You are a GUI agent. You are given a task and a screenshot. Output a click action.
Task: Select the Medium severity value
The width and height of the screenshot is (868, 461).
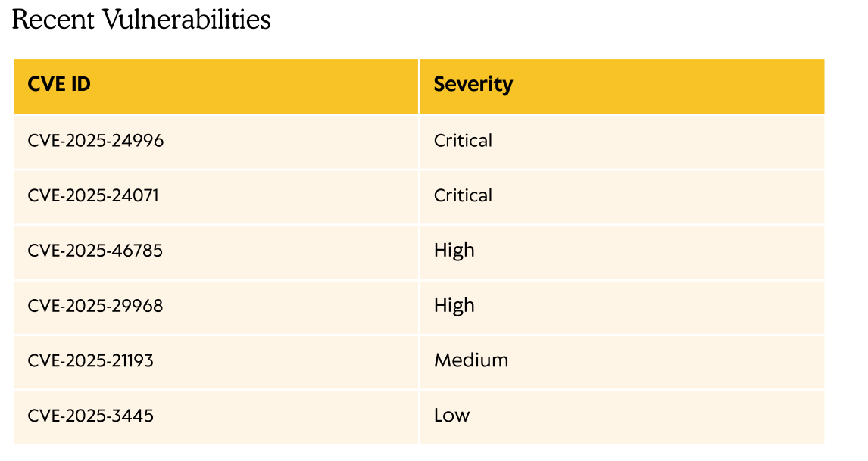click(x=470, y=360)
